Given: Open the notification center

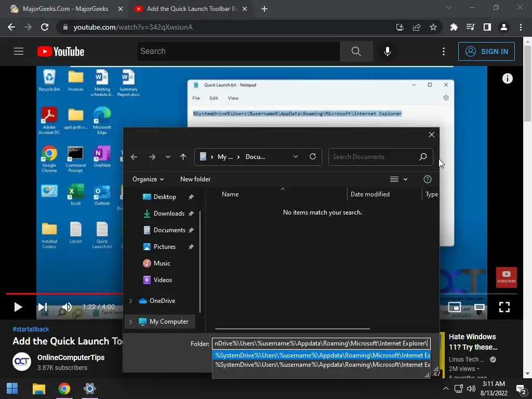Looking at the screenshot, I should click(521, 389).
